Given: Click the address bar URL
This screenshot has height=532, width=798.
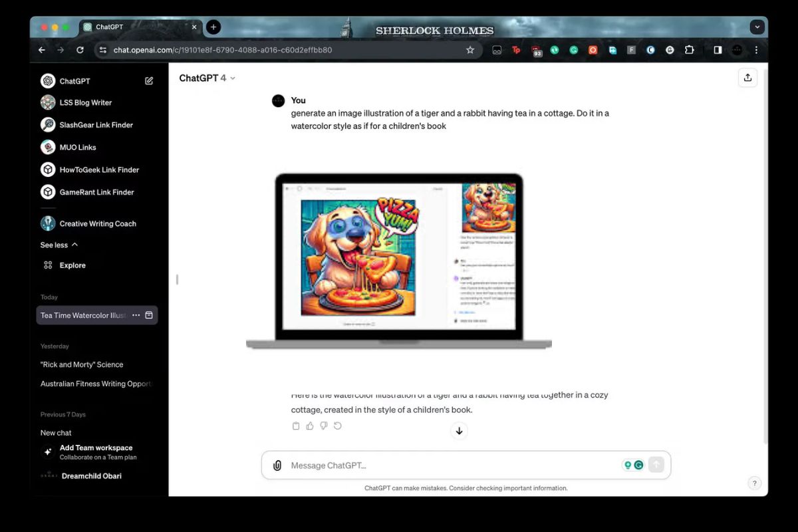Looking at the screenshot, I should (x=223, y=50).
